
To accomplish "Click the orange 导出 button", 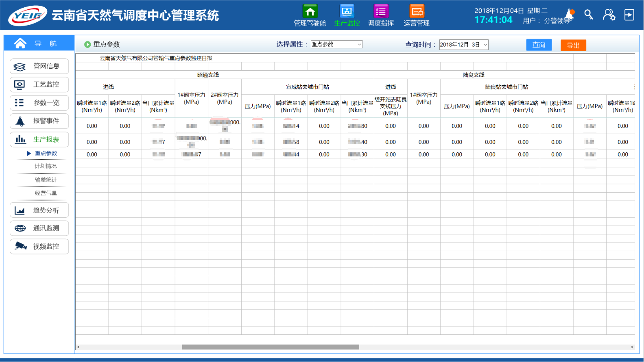I will click(573, 45).
